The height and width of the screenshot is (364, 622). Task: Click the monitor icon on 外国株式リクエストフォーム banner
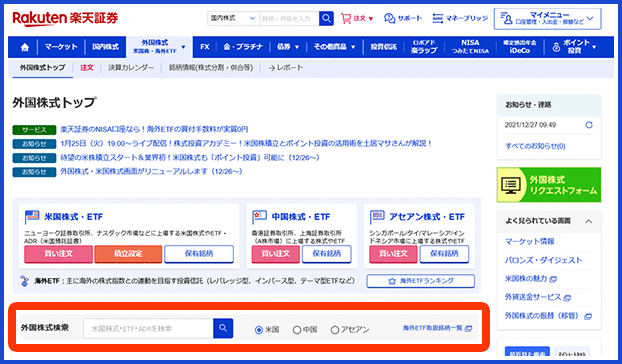(x=511, y=185)
